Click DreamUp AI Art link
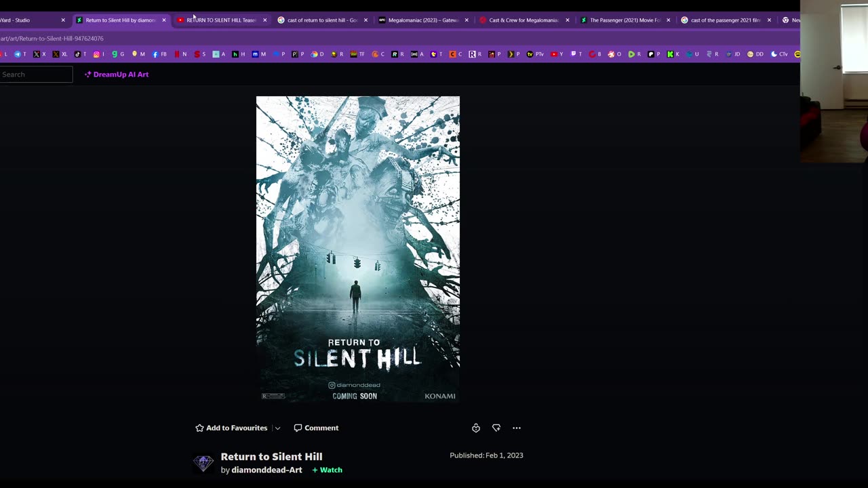This screenshot has height=488, width=868. (116, 75)
